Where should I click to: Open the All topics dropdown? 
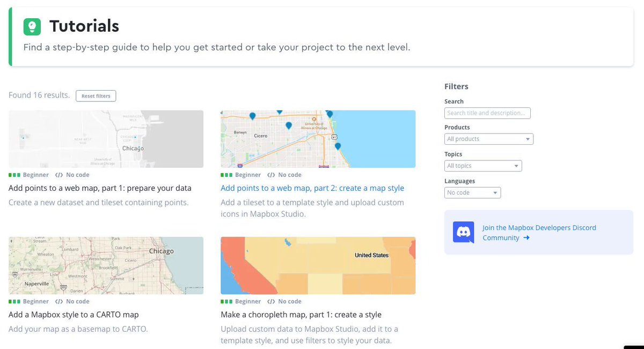coord(482,165)
